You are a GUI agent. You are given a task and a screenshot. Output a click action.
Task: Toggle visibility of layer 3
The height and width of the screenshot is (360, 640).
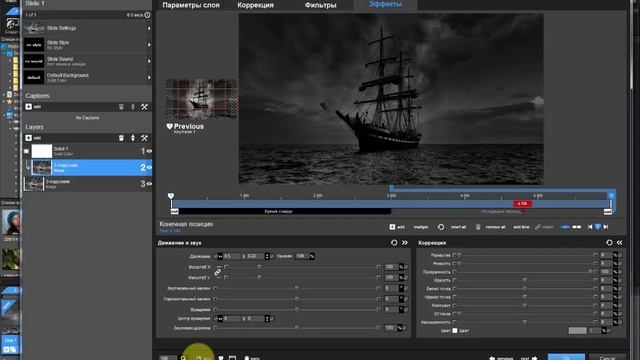(149, 184)
